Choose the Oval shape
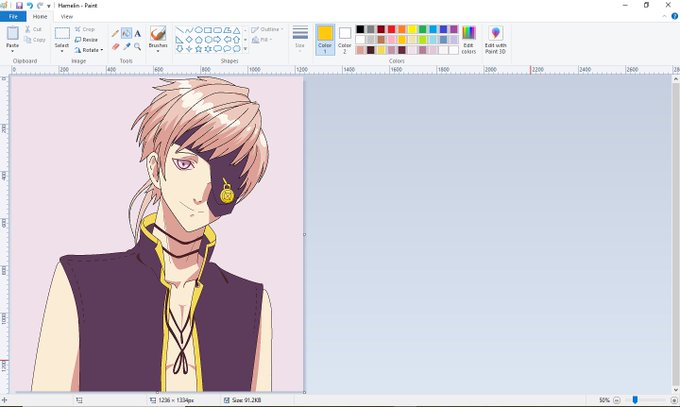The width and height of the screenshot is (680, 407). pyautogui.click(x=198, y=30)
